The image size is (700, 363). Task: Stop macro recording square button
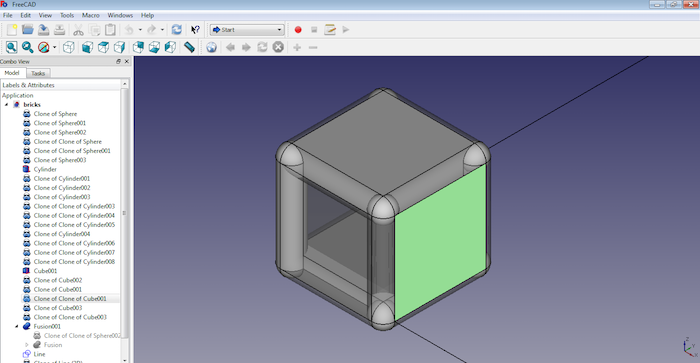click(314, 30)
